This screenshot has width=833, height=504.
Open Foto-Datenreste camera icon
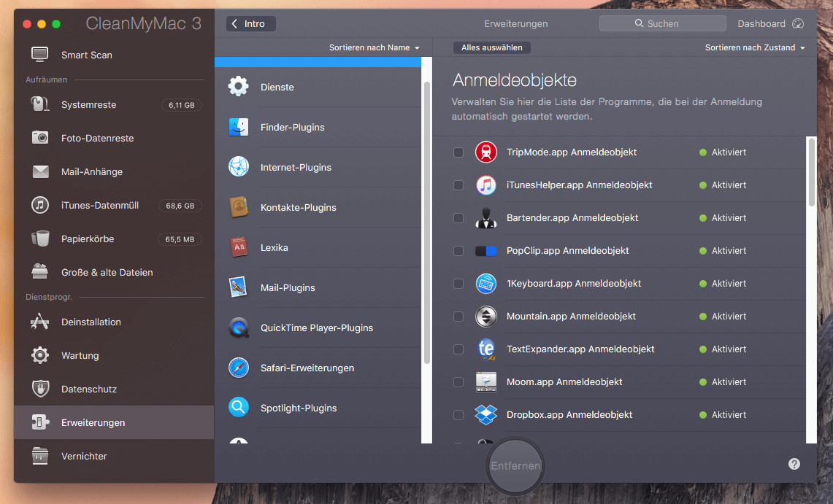(x=40, y=138)
